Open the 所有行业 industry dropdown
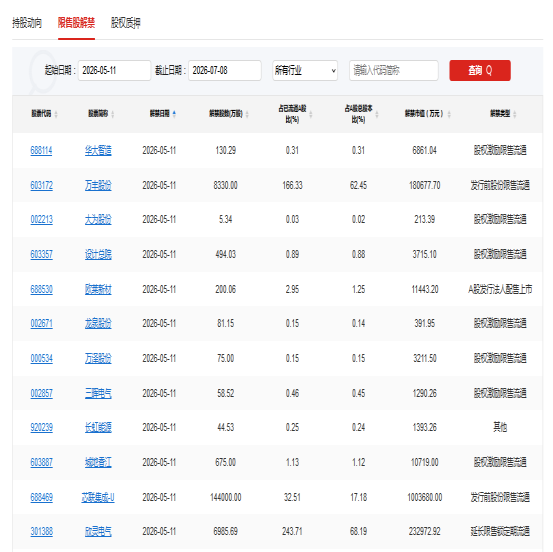553x552 pixels. [305, 71]
